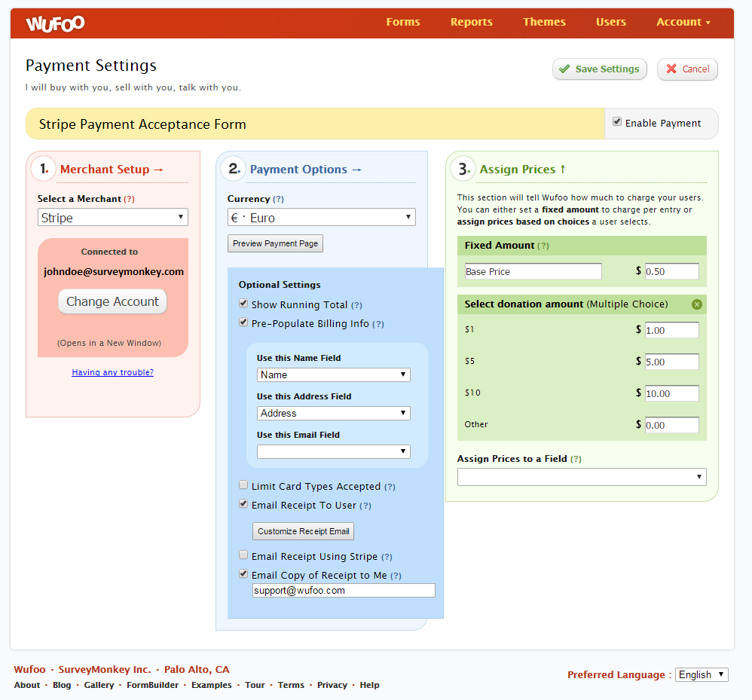
Task: Open help for Select a Merchant
Action: coord(129,199)
